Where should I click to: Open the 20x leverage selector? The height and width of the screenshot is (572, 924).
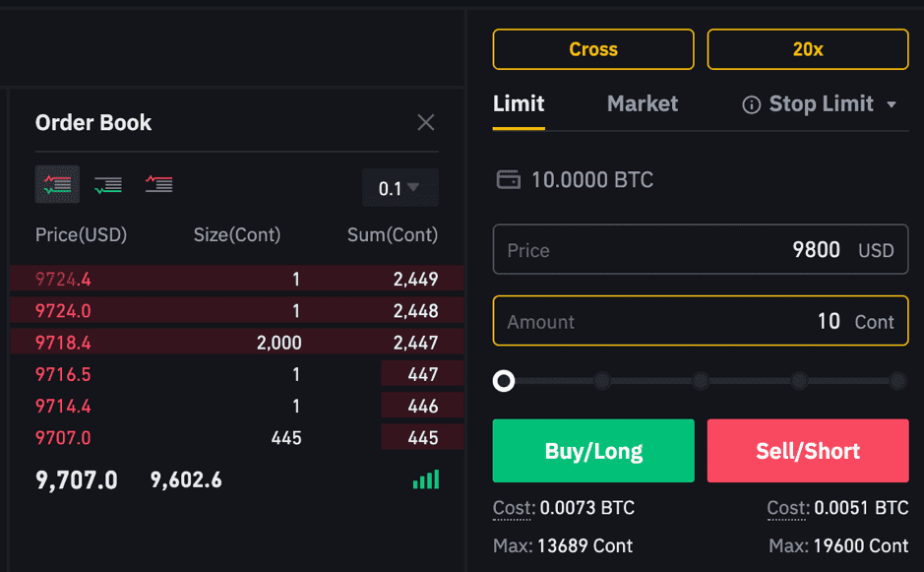807,49
